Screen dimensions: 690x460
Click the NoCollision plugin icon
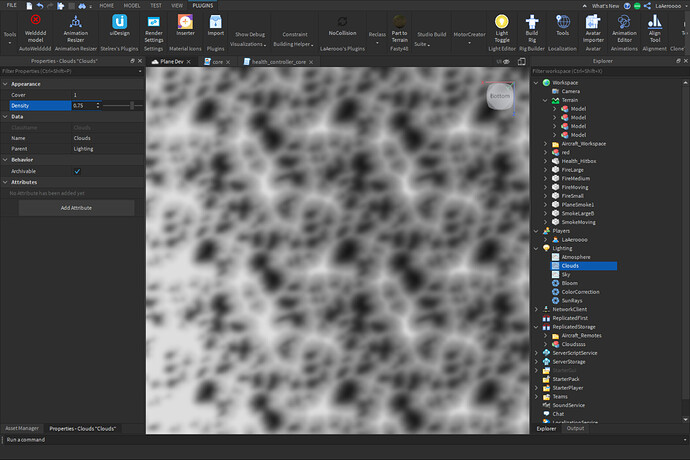pyautogui.click(x=342, y=22)
